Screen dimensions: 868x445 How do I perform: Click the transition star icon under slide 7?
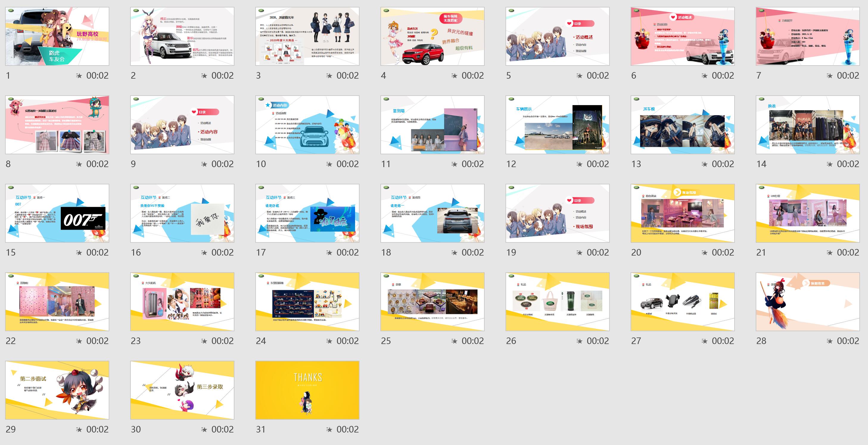tap(829, 76)
